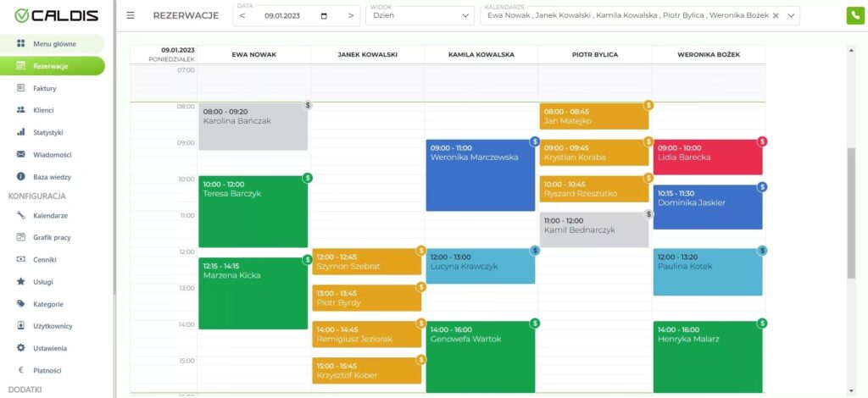Click dollar badge on Teresa Barczyk booking
The image size is (868, 398).
[x=308, y=178]
